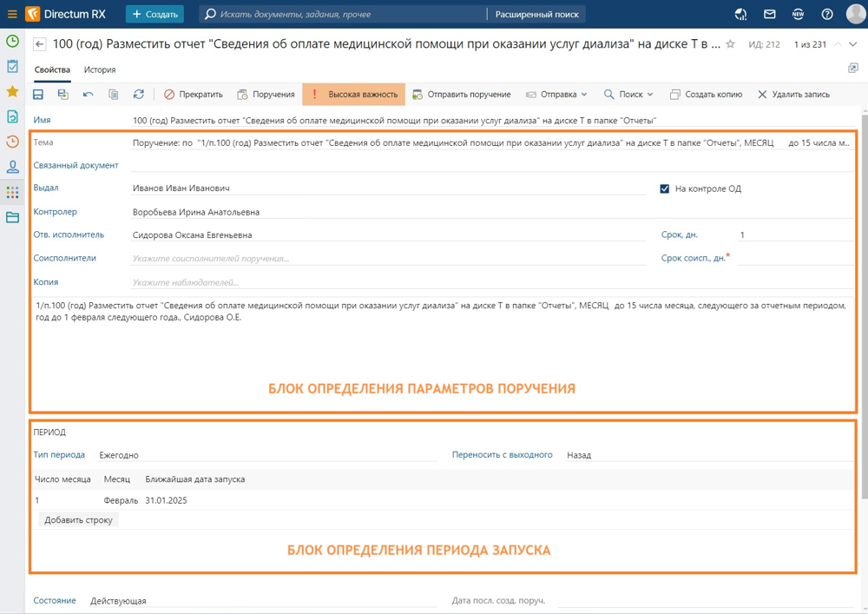Open Favorites star in left sidebar
868x614 pixels.
pyautogui.click(x=12, y=91)
